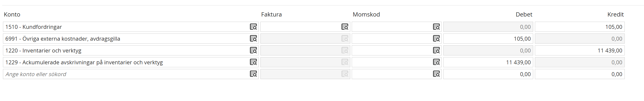Click the Kredit field showing 105,00
Viewport: 644px width, 101px height.
[x=580, y=27]
